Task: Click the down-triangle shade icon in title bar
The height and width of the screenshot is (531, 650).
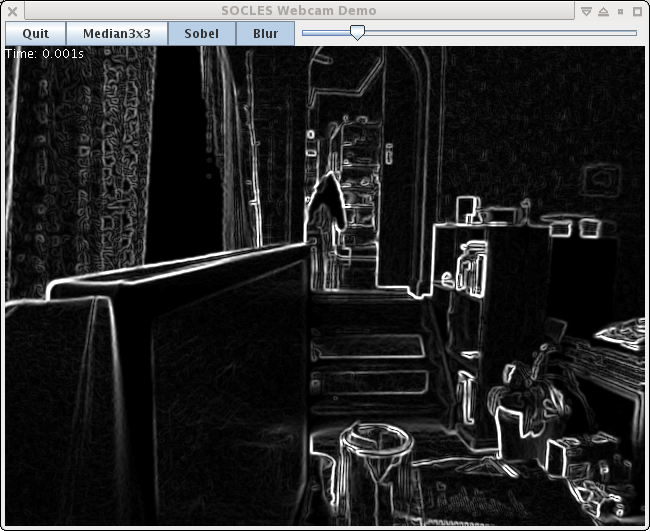Action: pyautogui.click(x=586, y=12)
